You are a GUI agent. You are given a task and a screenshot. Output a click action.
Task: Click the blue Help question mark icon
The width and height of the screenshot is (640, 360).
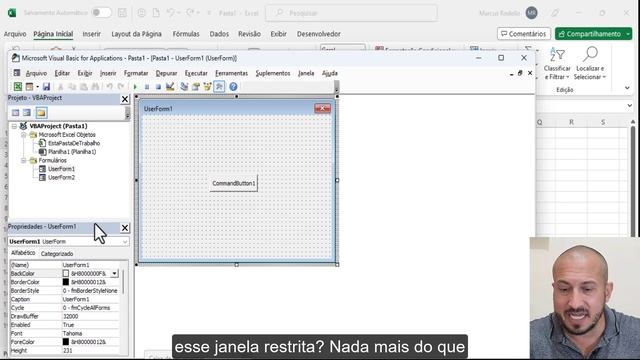(x=233, y=87)
